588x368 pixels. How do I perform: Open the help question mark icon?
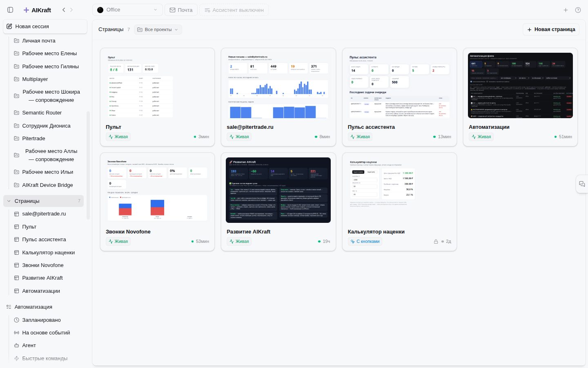578,10
